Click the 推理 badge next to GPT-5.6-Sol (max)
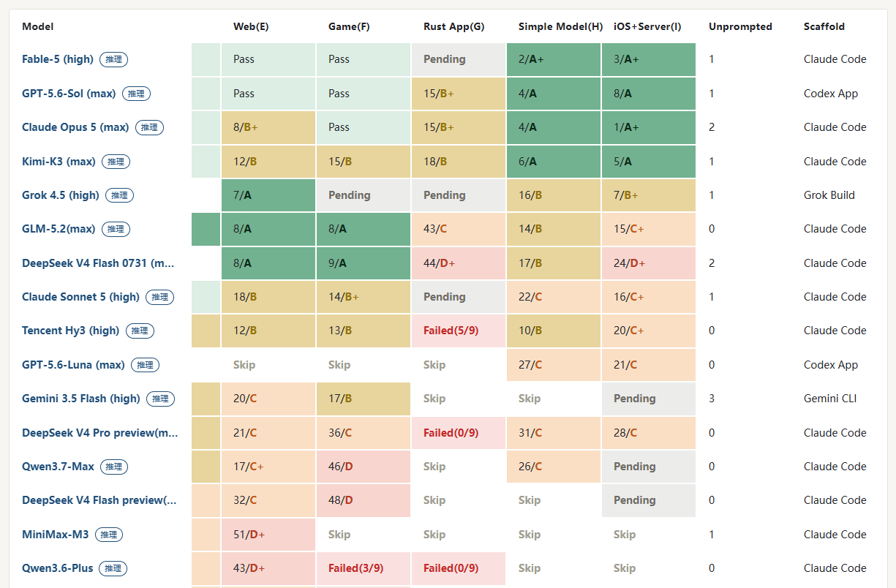 tap(136, 94)
